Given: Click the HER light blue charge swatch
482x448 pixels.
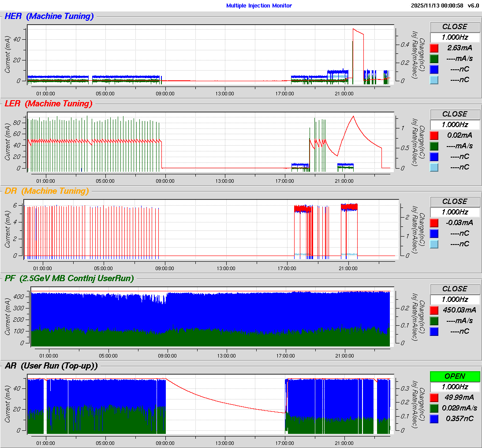Looking at the screenshot, I should (434, 80).
